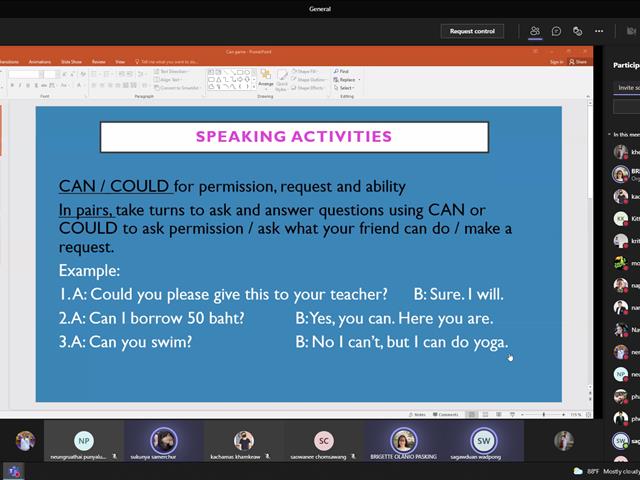Open the Select dropdown in Editing group

coord(344,88)
